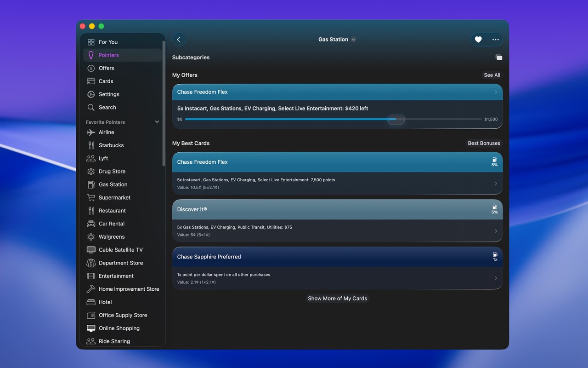Click the "Value: 10.5¢ (5×2.1¢)" text
Viewport: 588px width, 368px height.
pos(198,188)
